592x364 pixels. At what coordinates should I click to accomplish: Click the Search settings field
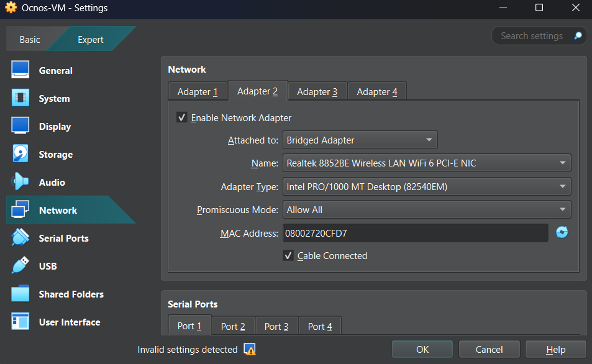coord(534,35)
